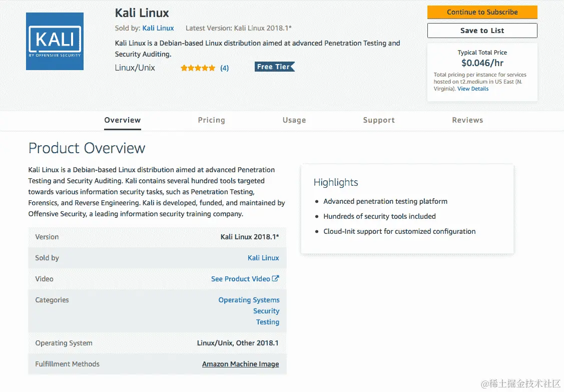Click the Kali Linux page title
Image resolution: width=564 pixels, height=392 pixels.
pyautogui.click(x=142, y=13)
